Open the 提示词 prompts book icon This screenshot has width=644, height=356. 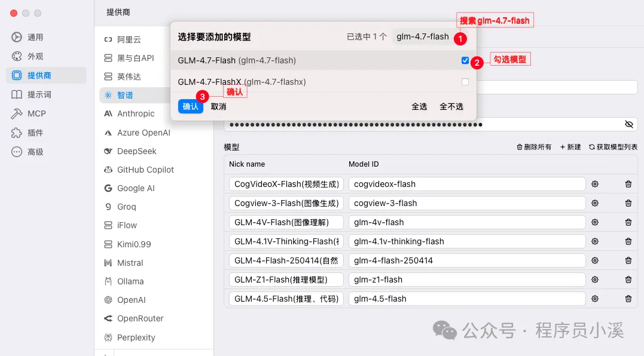[x=16, y=94]
